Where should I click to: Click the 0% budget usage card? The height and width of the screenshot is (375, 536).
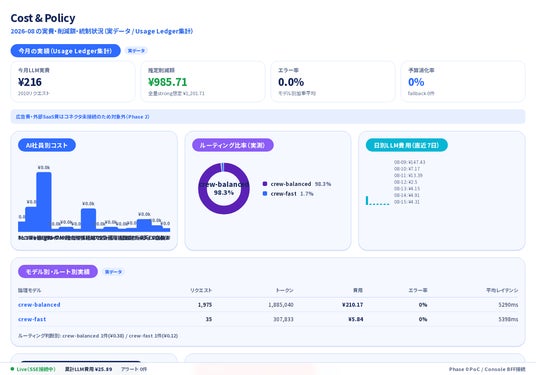463,81
